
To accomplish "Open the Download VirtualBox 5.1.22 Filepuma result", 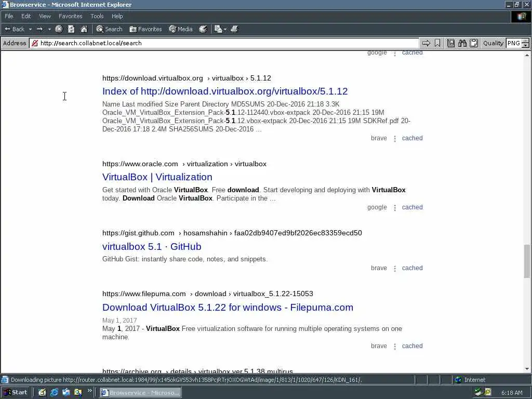I will (228, 308).
